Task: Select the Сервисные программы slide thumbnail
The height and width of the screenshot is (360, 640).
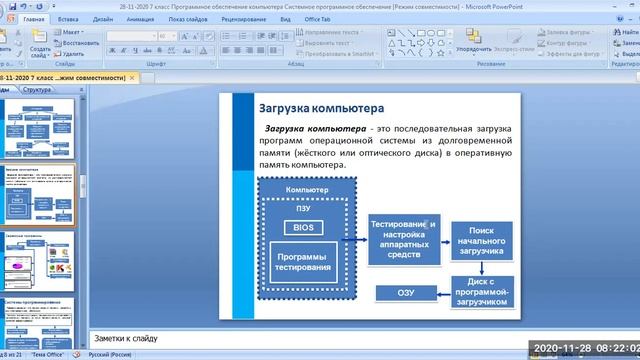Action: (x=39, y=262)
